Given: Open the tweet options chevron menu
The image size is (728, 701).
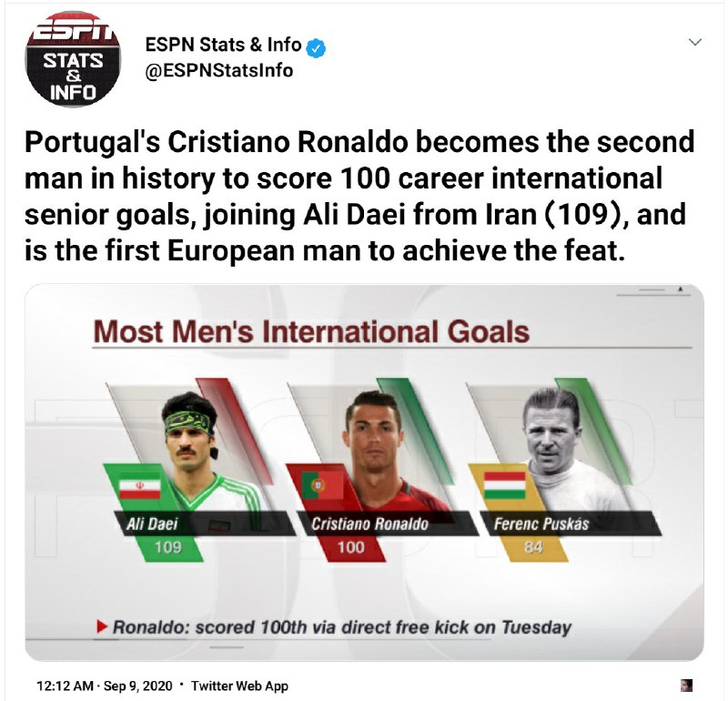Looking at the screenshot, I should 695,43.
